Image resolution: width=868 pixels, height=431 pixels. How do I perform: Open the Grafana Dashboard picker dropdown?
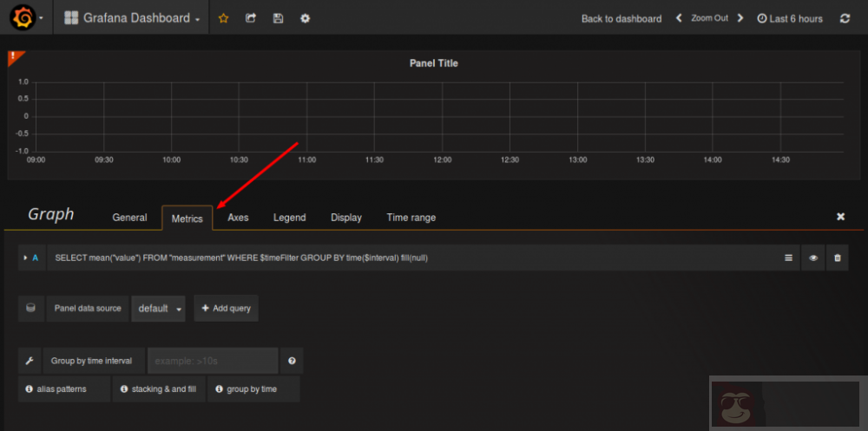[x=132, y=17]
